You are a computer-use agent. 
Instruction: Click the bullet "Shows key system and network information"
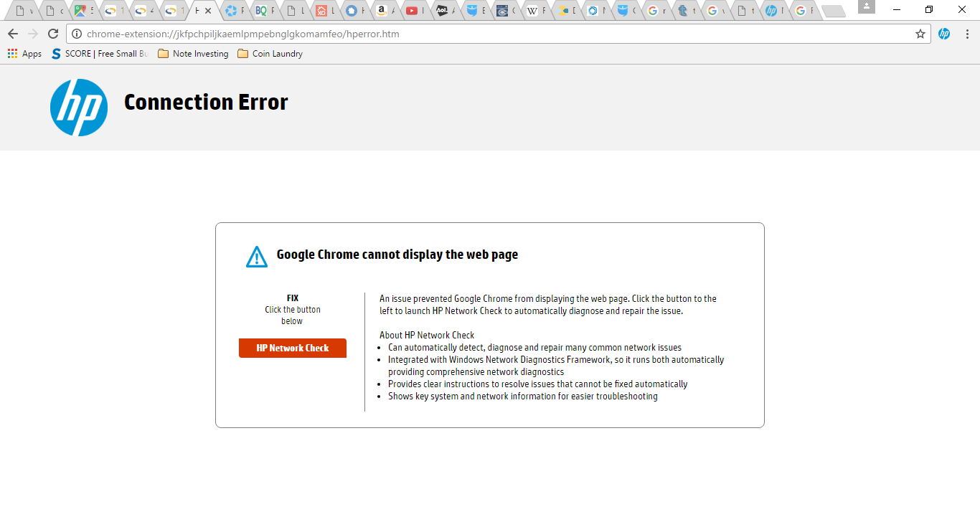523,396
